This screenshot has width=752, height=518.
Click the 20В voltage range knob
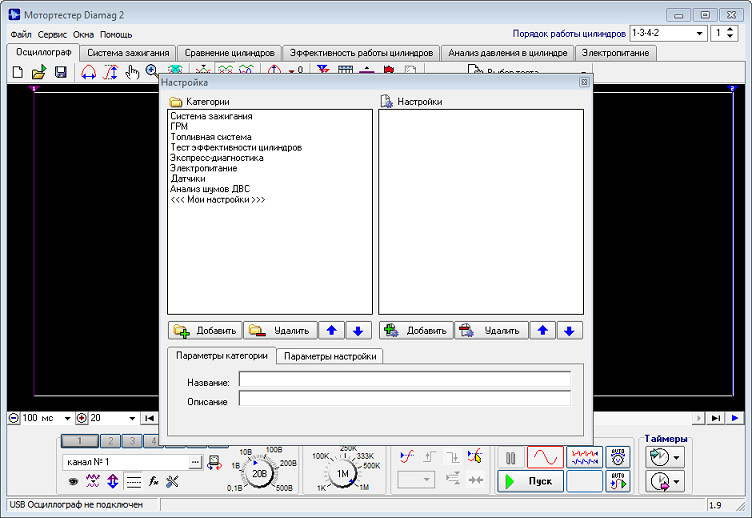[x=259, y=474]
